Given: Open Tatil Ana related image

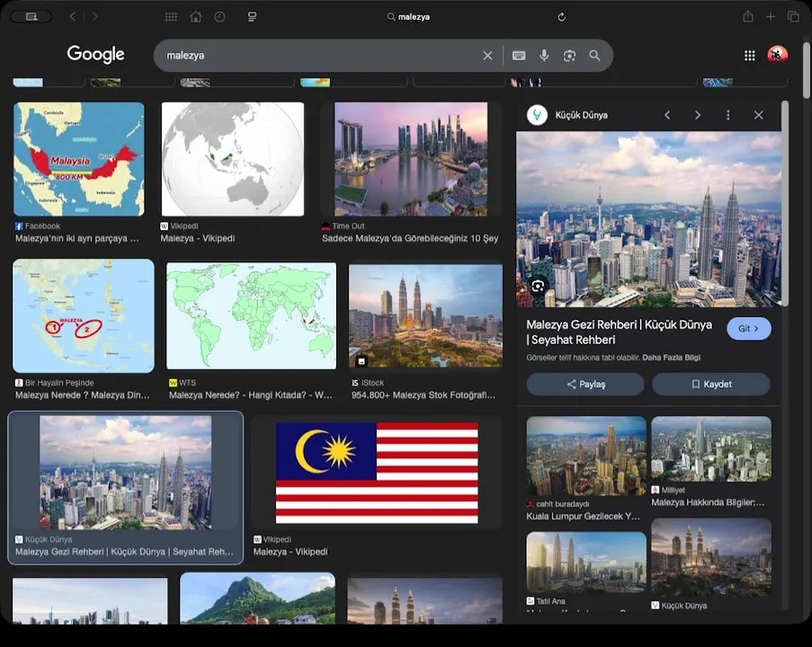Looking at the screenshot, I should coord(586,563).
